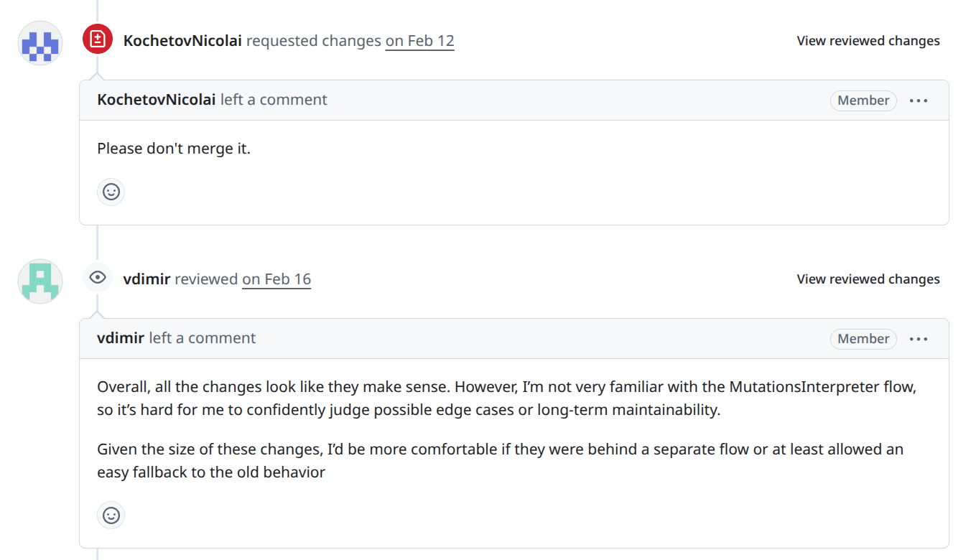
Task: Click Member badge on KochetovNicolai's comment
Action: [863, 101]
